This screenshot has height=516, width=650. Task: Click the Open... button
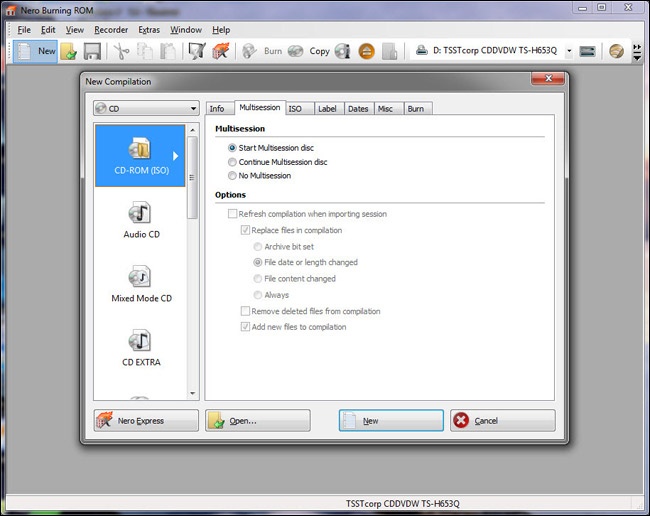(257, 421)
